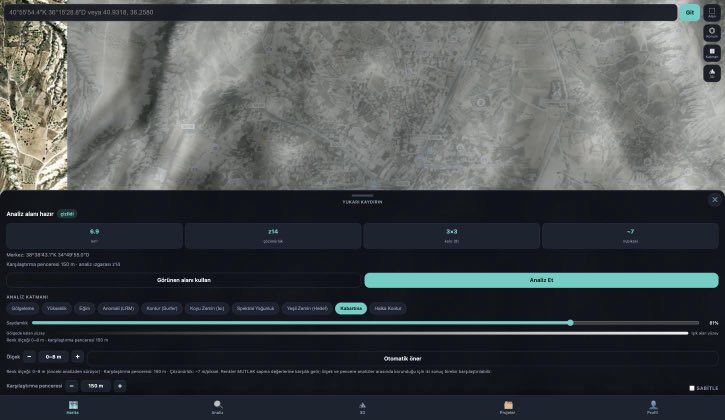Screen dimensions: 725x420
Task: Click the ~7 m/pixel stat card
Action: 630,236
